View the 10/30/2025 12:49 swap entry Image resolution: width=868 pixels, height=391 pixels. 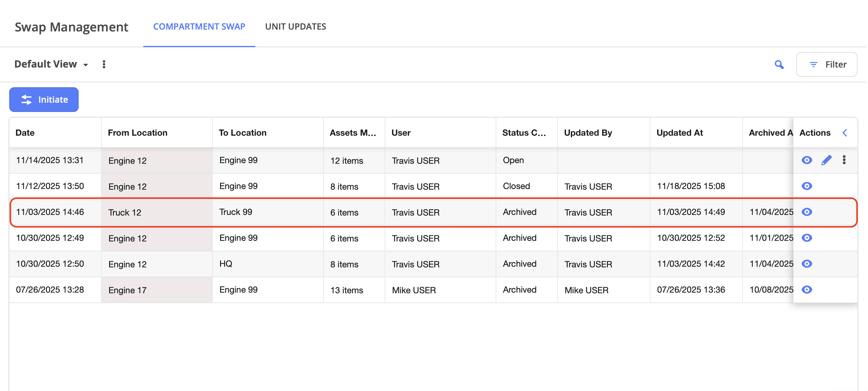tap(806, 238)
